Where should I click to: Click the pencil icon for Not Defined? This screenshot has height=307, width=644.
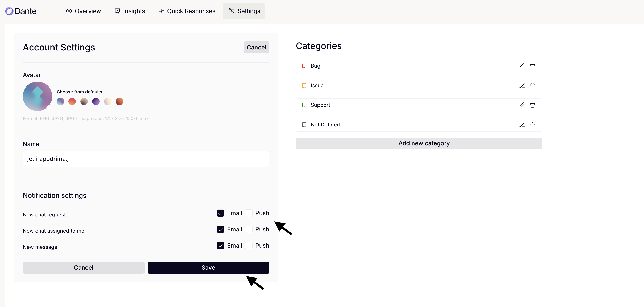(522, 124)
